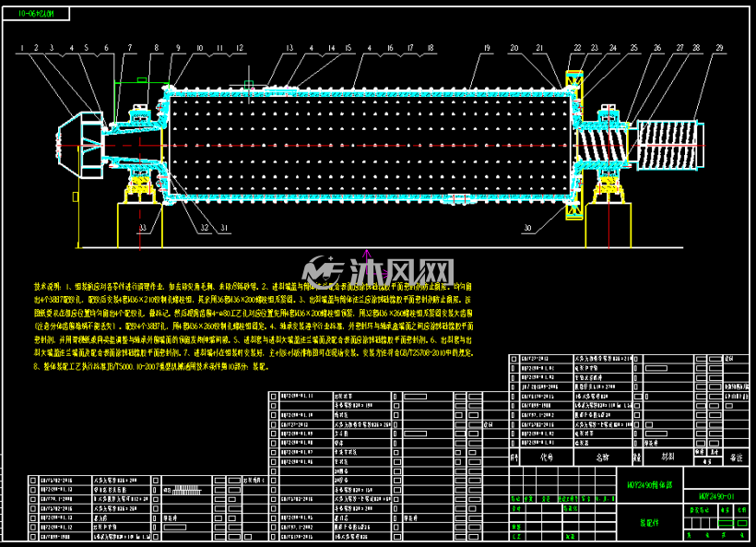756x547 pixels.
Task: Click the balloon label 12
Action: pos(240,48)
